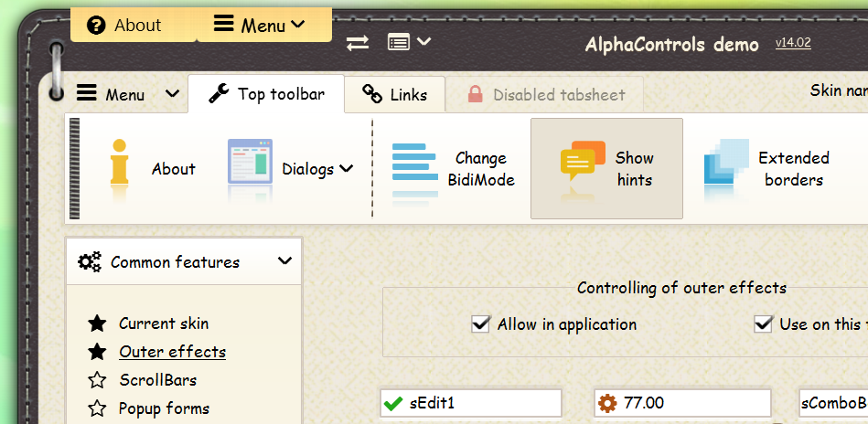Click the filled star beside Outer effects
The image size is (868, 424).
pyautogui.click(x=97, y=352)
